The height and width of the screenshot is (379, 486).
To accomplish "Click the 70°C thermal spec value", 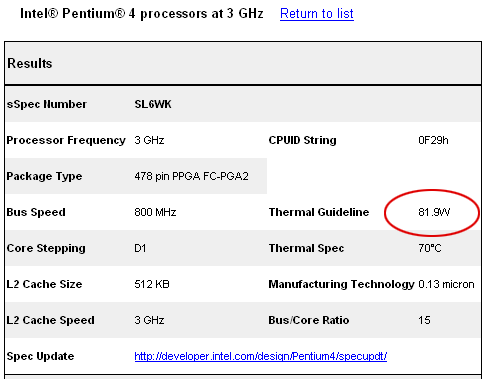I will tap(430, 248).
